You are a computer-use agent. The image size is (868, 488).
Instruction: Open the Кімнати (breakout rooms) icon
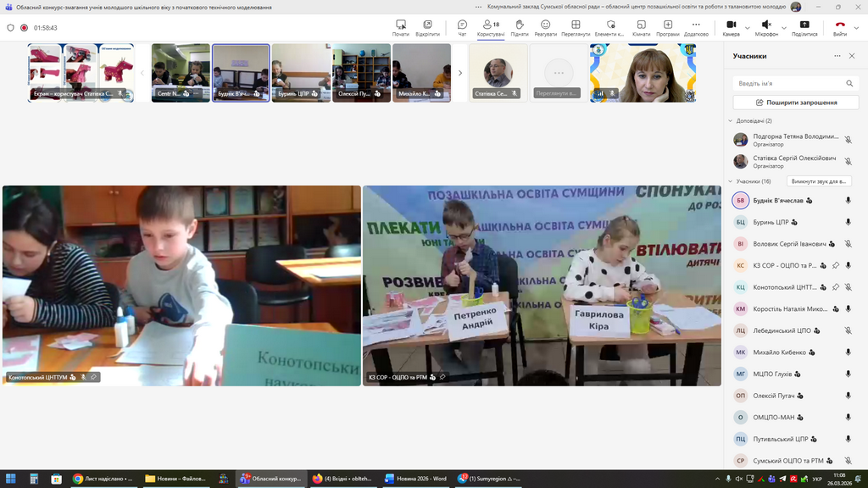click(x=641, y=27)
